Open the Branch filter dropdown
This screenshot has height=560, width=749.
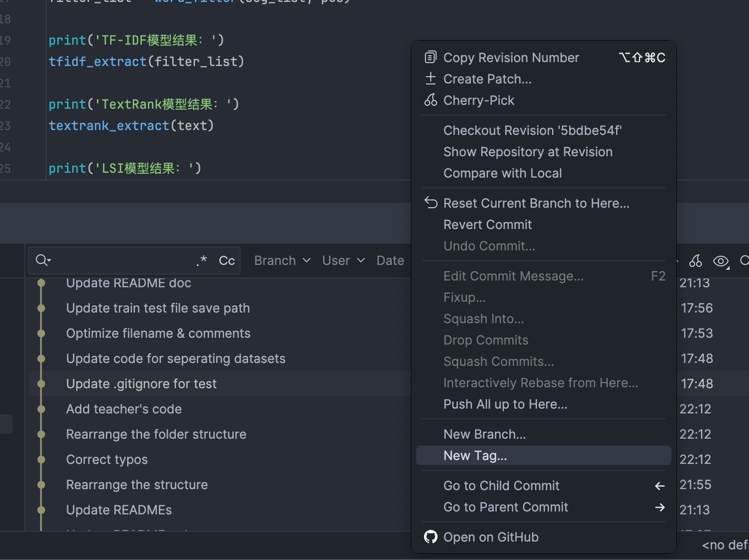(x=281, y=260)
